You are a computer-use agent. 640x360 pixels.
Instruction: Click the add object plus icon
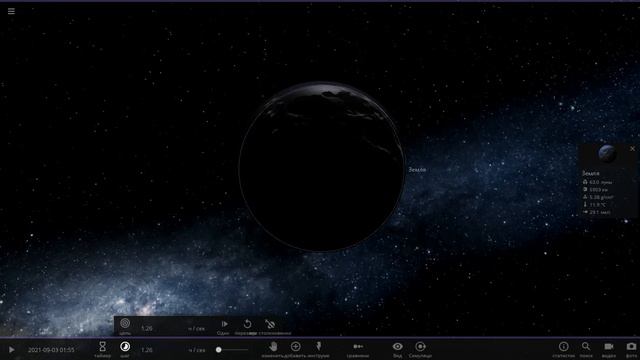(296, 347)
